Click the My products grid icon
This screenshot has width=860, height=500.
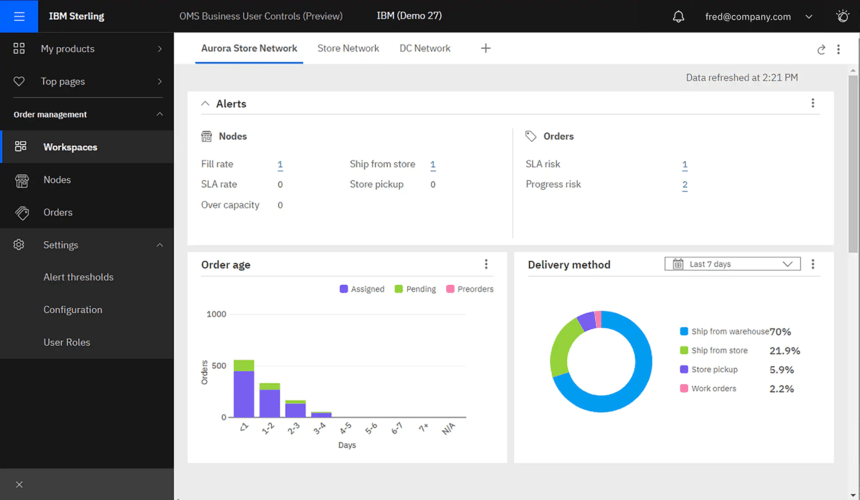(x=19, y=49)
